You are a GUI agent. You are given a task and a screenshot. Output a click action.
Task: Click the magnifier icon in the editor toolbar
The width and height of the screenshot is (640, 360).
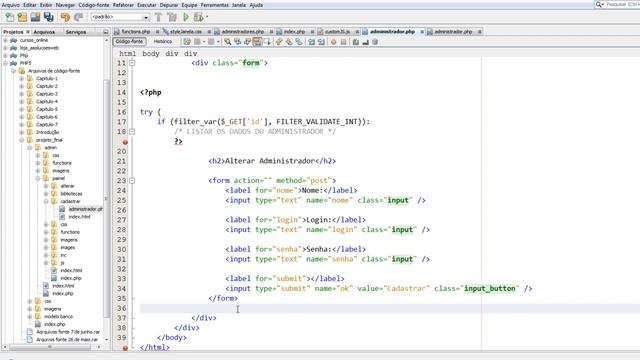click(x=227, y=42)
